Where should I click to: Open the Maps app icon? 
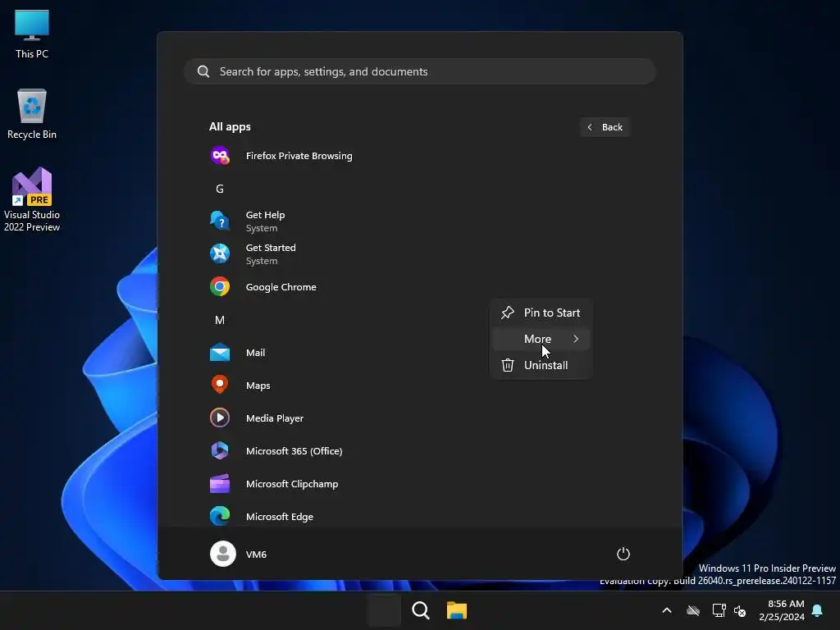[220, 386]
